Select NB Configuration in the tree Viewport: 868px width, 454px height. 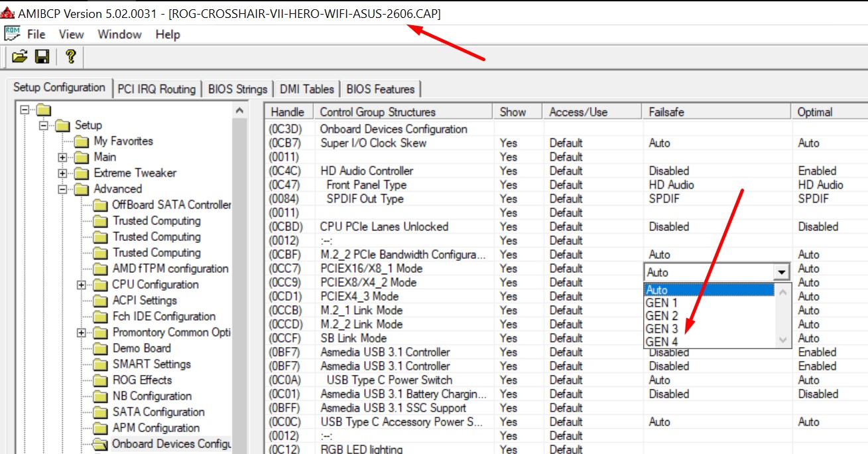152,396
